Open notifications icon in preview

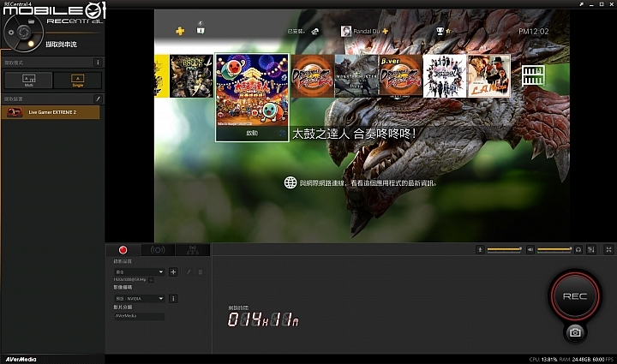pos(201,29)
